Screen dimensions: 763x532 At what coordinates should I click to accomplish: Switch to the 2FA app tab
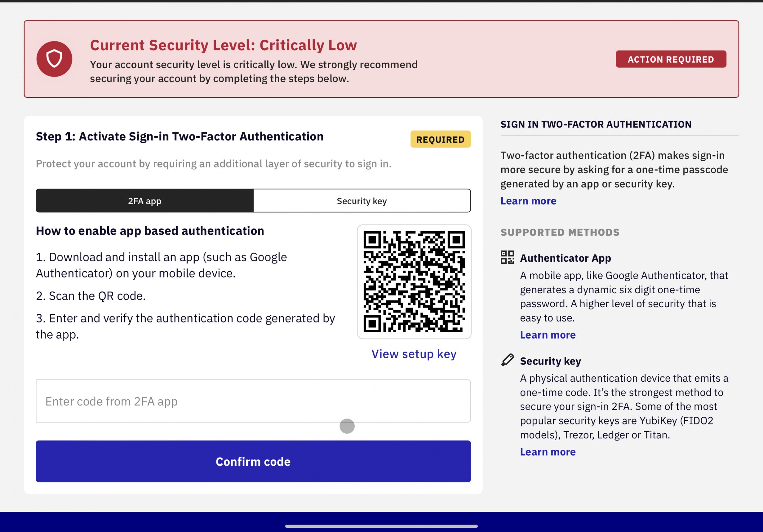[x=145, y=201]
